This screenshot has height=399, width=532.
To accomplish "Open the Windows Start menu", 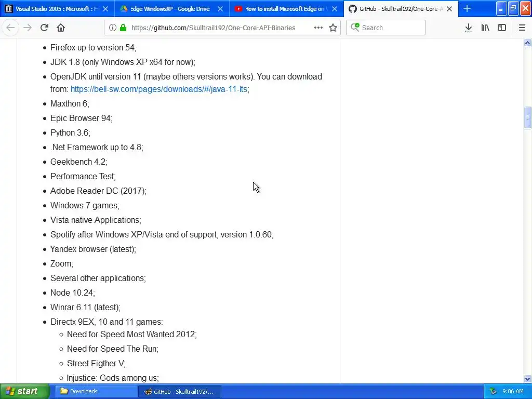I will tap(24, 391).
